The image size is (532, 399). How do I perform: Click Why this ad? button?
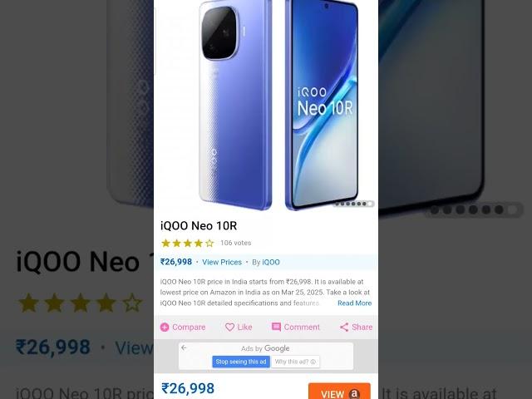point(296,362)
